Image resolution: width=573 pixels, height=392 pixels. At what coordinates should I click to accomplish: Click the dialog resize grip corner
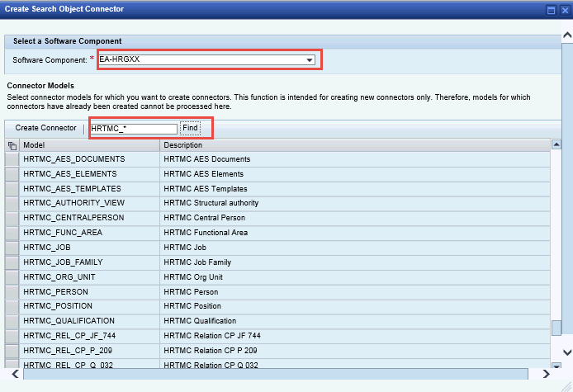click(567, 386)
